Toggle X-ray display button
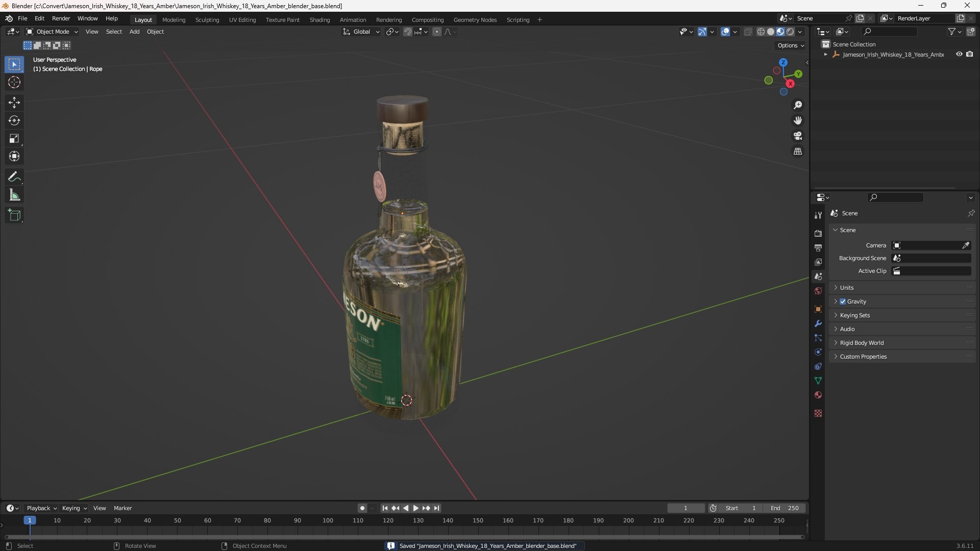Image resolution: width=980 pixels, height=551 pixels. click(748, 32)
